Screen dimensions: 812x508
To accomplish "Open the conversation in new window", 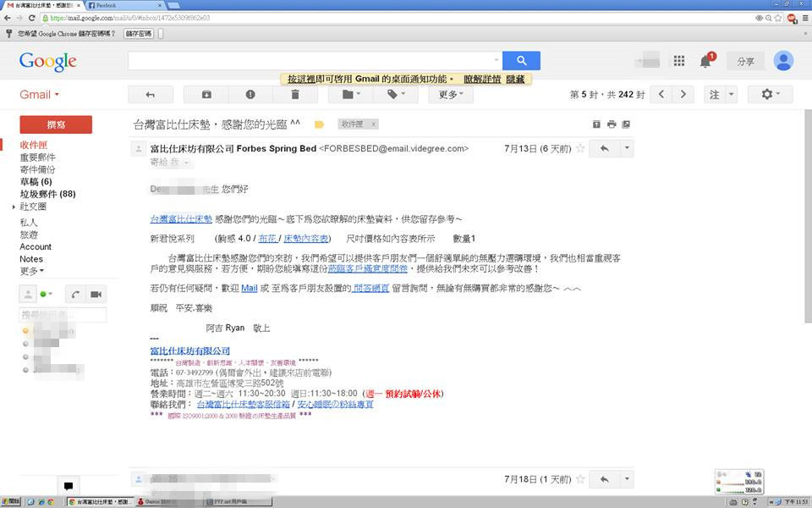I will click(x=626, y=124).
